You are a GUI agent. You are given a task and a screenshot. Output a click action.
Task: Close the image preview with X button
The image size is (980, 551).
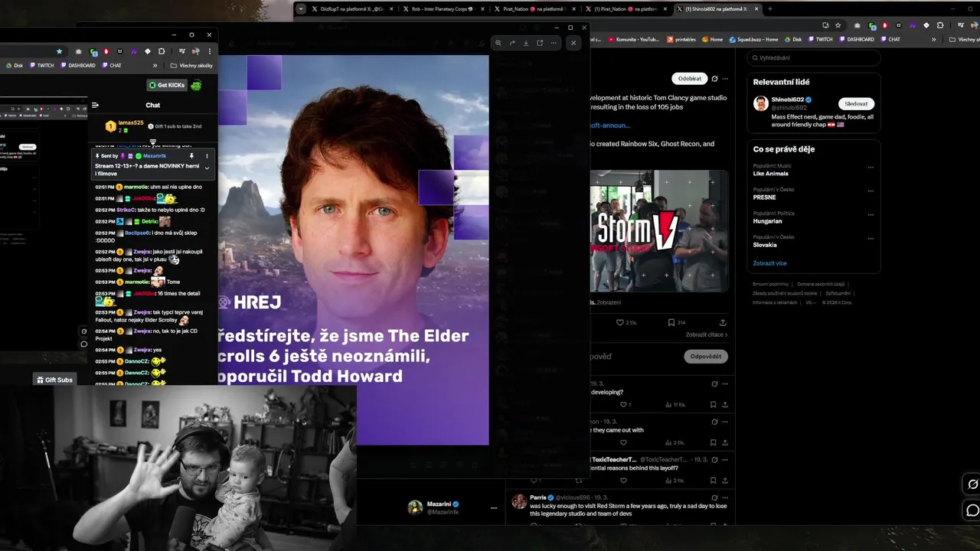[x=573, y=43]
